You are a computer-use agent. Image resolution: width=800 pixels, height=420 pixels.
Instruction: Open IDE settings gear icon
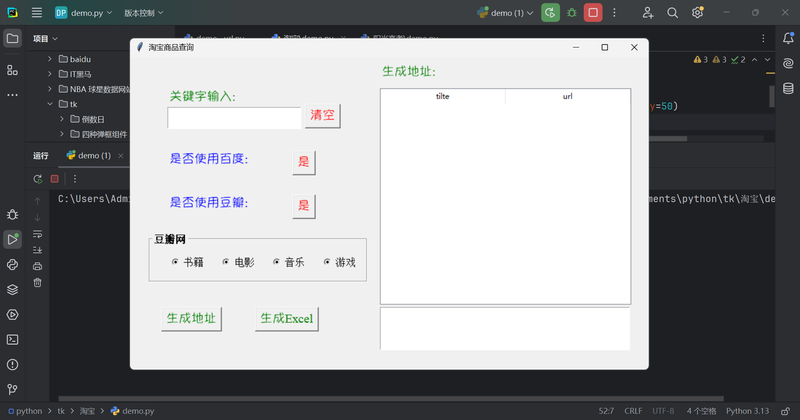(697, 13)
